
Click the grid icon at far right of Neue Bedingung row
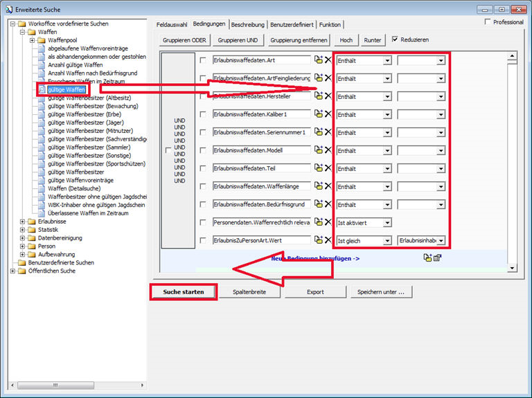[x=438, y=257]
